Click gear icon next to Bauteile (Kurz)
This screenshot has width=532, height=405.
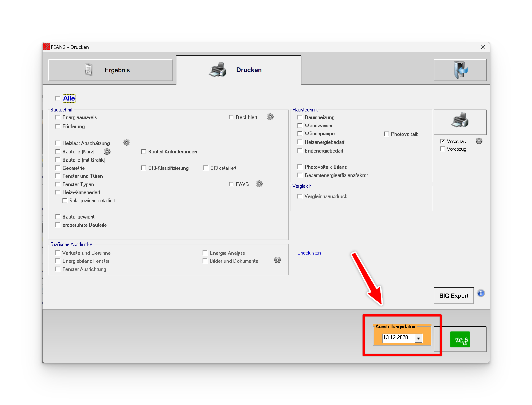107,151
